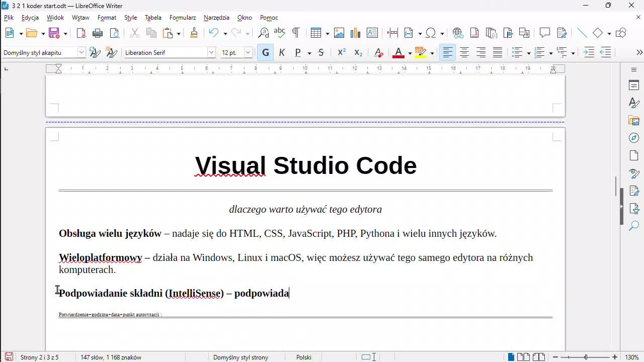
Task: Insert a chart from the toolbar
Action: pyautogui.click(x=355, y=33)
